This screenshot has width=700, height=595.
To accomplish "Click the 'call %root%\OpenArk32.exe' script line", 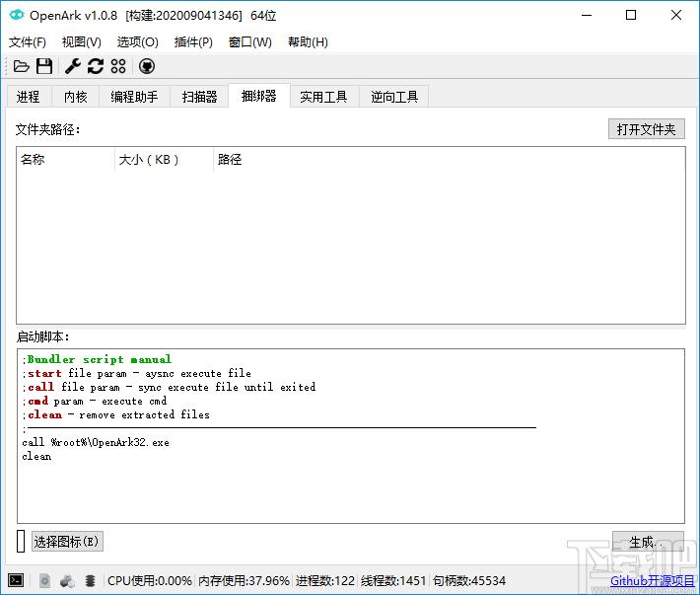I will point(96,443).
